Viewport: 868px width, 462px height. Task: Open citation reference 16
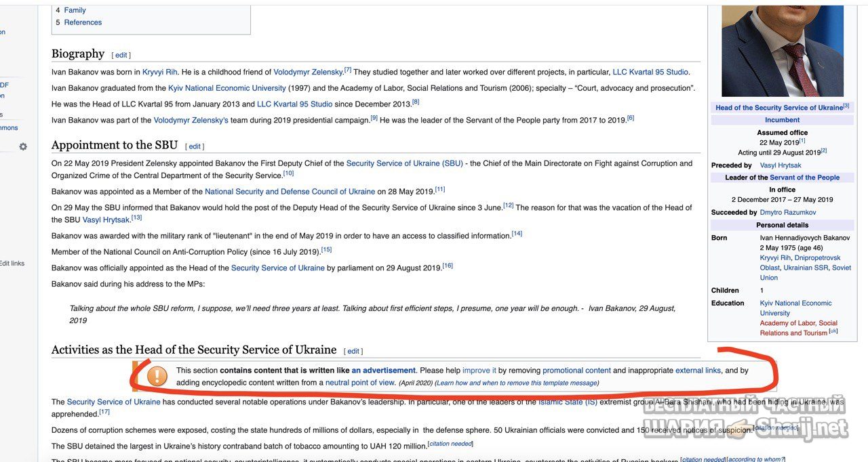coord(448,266)
